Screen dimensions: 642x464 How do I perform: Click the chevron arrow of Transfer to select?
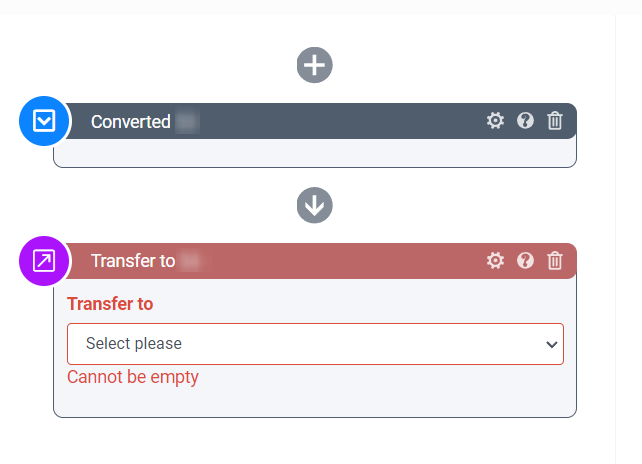(550, 344)
